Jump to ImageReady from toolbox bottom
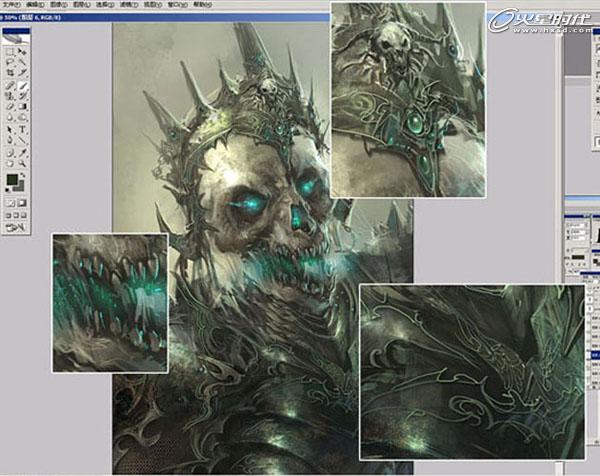 [x=16, y=228]
